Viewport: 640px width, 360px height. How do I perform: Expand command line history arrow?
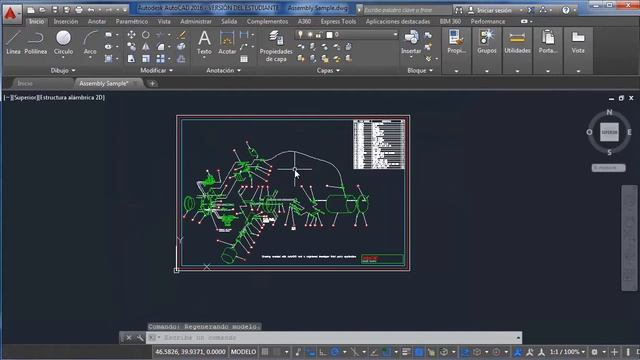(518, 338)
